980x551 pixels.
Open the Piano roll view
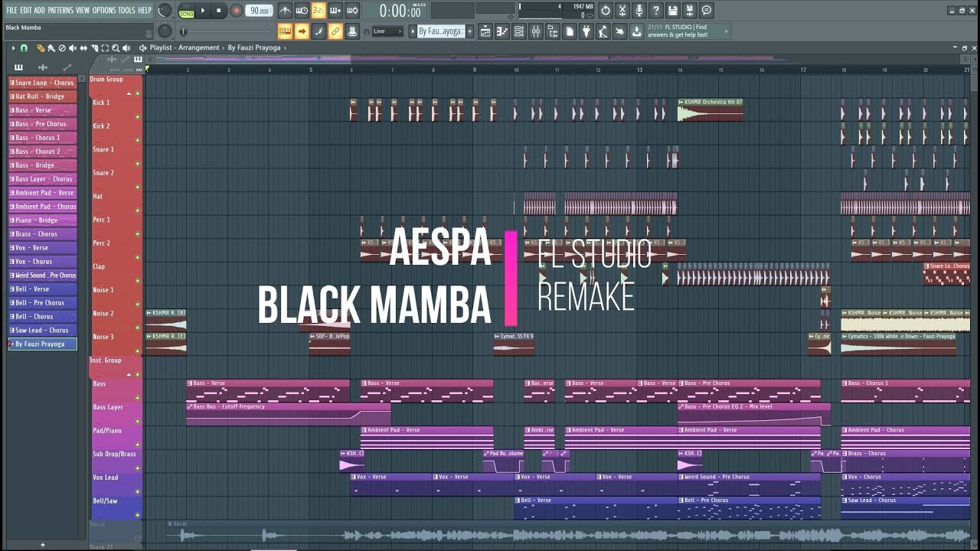pyautogui.click(x=502, y=31)
